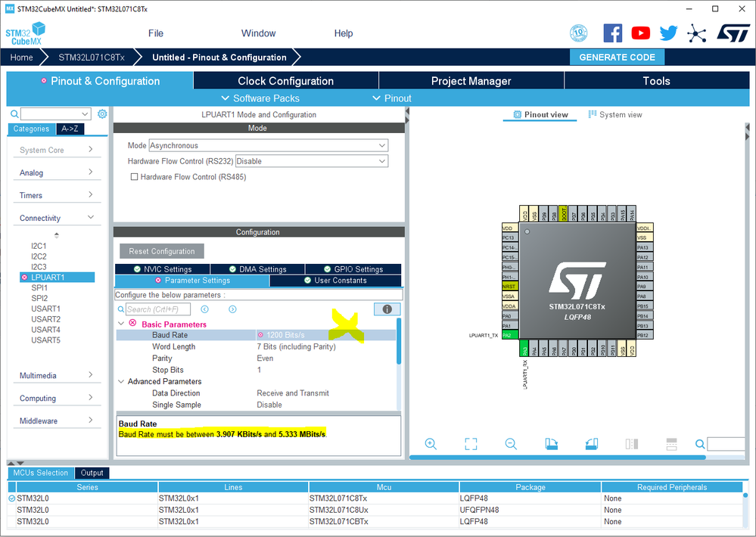
Task: Expand the Multimedia category
Action: point(57,375)
